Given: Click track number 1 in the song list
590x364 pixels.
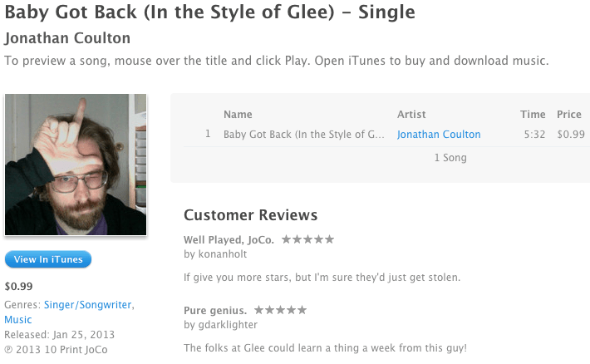Looking at the screenshot, I should 208,135.
